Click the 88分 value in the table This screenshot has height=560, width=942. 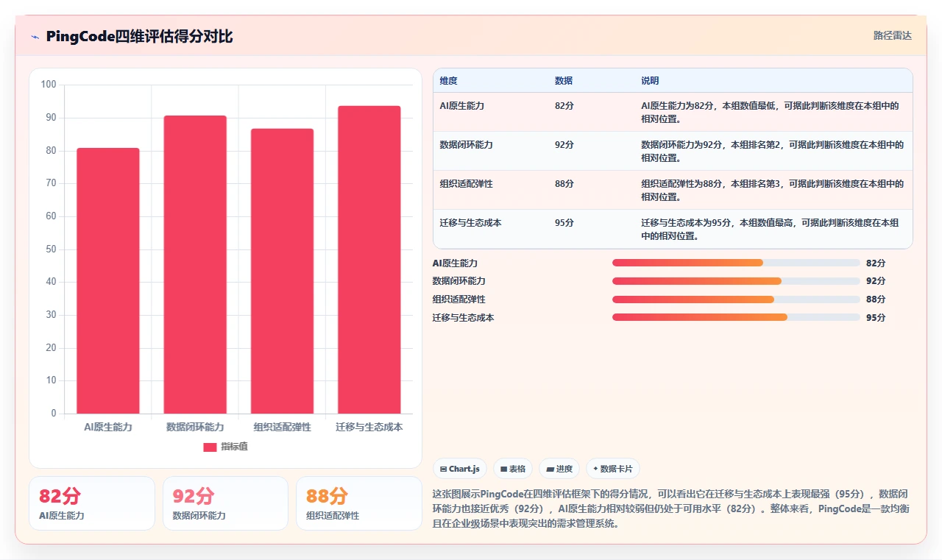(x=564, y=184)
